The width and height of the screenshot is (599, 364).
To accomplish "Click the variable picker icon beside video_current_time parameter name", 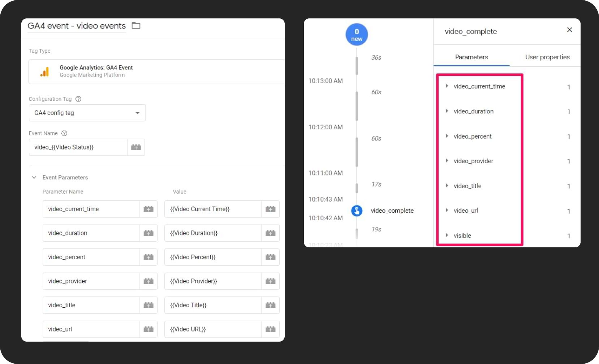I will click(x=148, y=209).
